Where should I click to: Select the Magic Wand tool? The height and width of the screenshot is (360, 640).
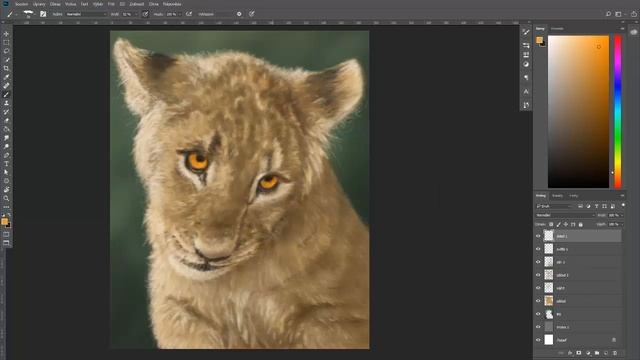[6, 60]
